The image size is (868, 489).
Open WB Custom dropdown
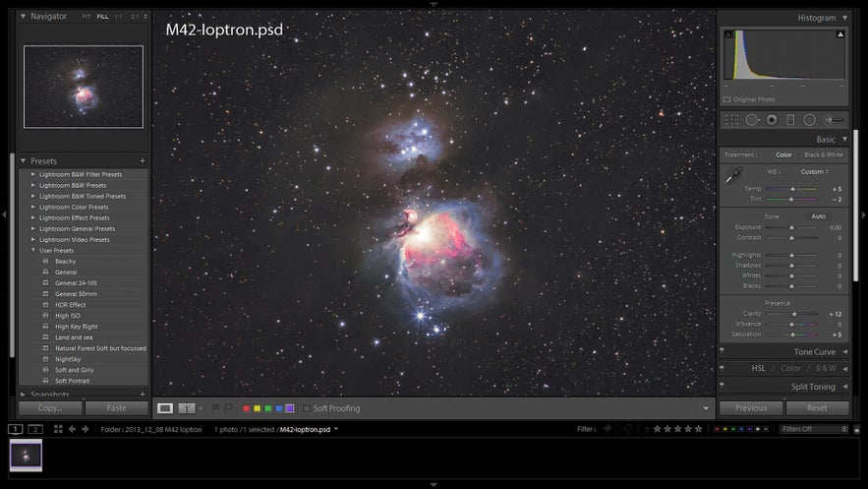pos(815,171)
